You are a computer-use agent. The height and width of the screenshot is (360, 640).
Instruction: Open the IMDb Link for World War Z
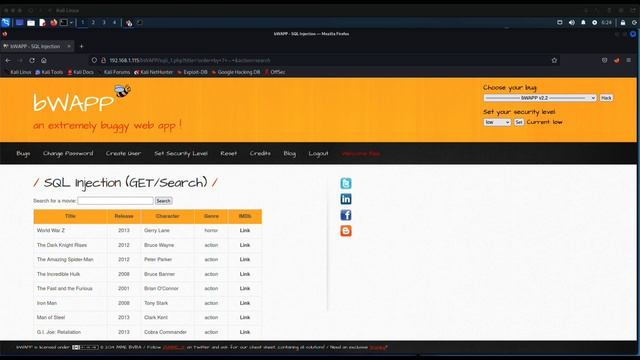coord(245,231)
